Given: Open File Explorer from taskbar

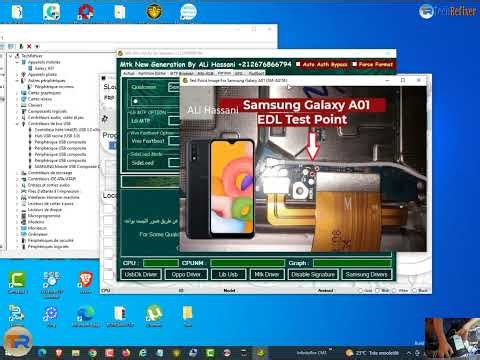Looking at the screenshot, I should click(76, 352).
